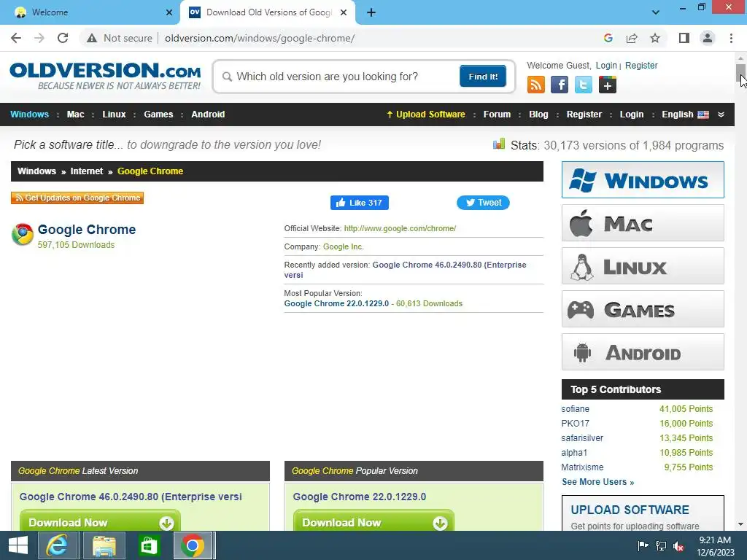Click Register in the black navigation bar
Viewport: 747px width, 560px height.
click(584, 114)
